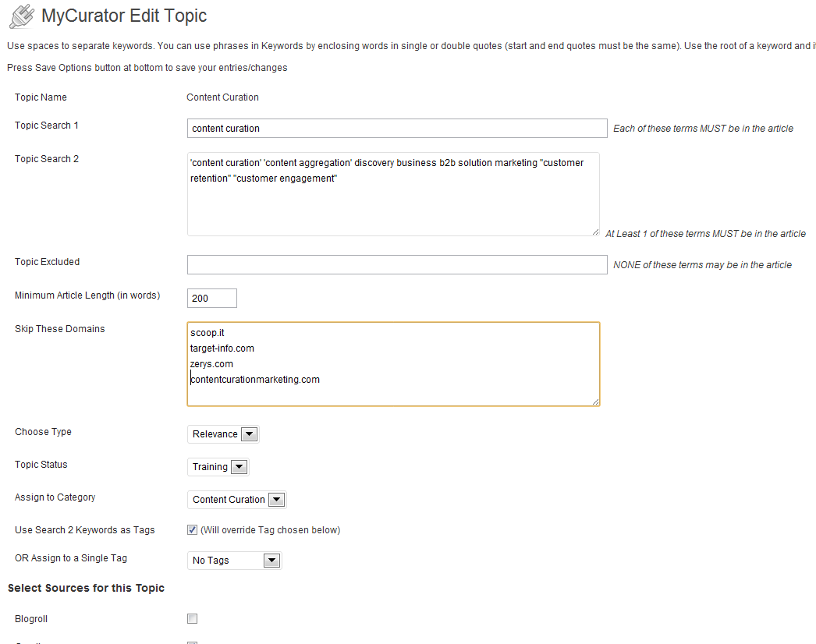Click the Topic Search 1 label
816x644 pixels.
tap(47, 126)
